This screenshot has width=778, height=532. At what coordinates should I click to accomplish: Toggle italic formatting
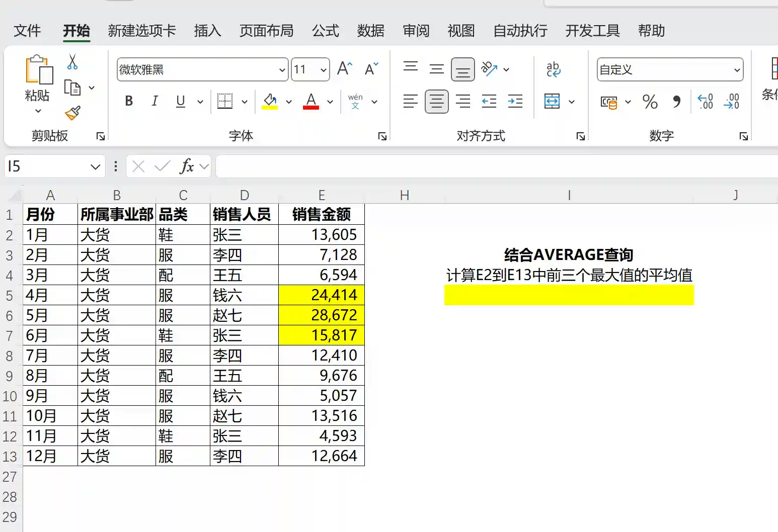click(x=154, y=102)
